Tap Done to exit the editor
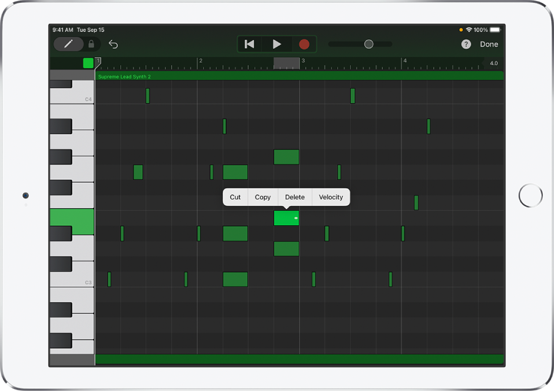The height and width of the screenshot is (392, 554). (x=489, y=44)
